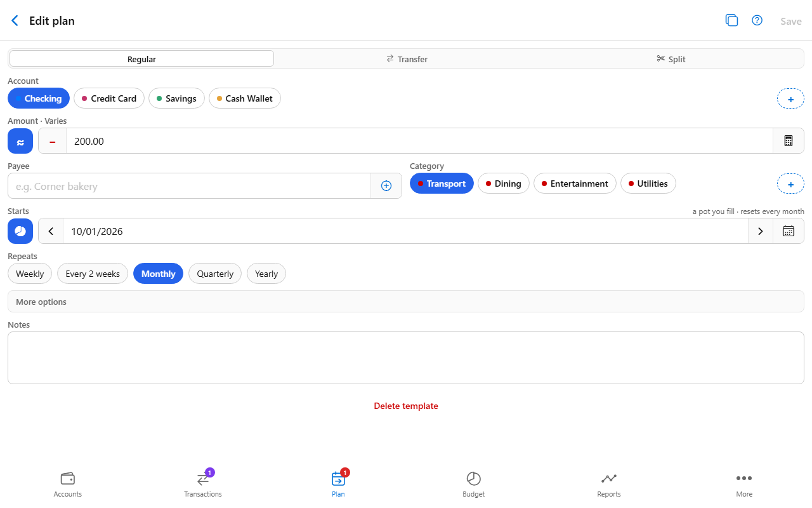Add a new account with plus button

coord(790,99)
